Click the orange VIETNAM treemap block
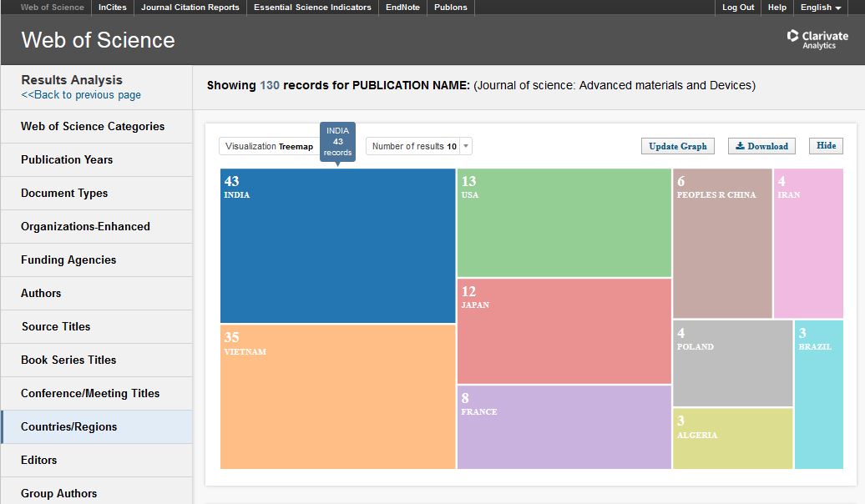 pos(337,396)
